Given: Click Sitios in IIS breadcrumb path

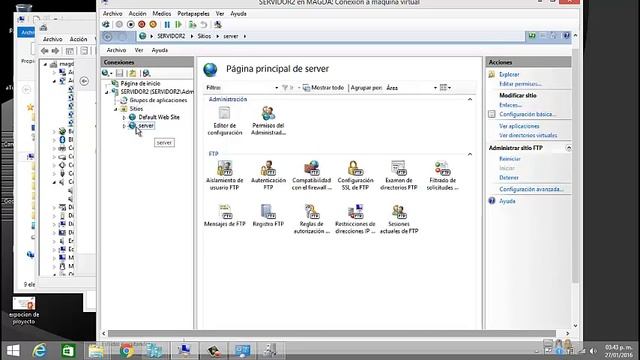Looking at the screenshot, I should click(x=204, y=36).
